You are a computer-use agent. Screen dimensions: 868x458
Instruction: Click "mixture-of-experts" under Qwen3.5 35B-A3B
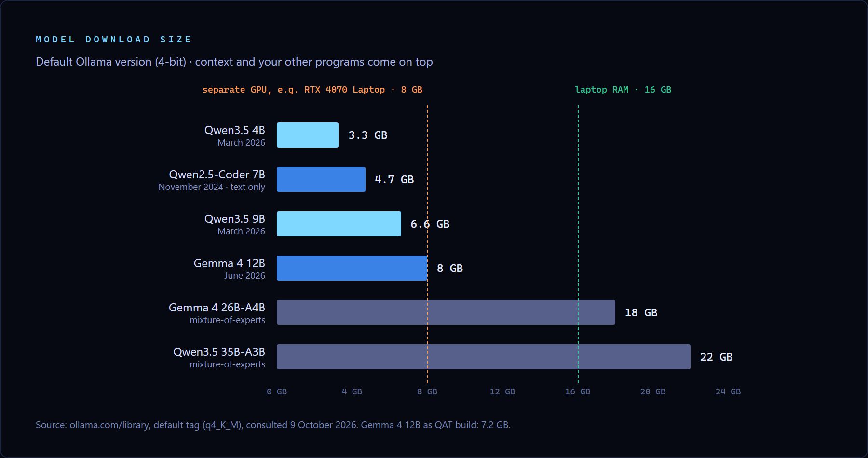pos(228,364)
